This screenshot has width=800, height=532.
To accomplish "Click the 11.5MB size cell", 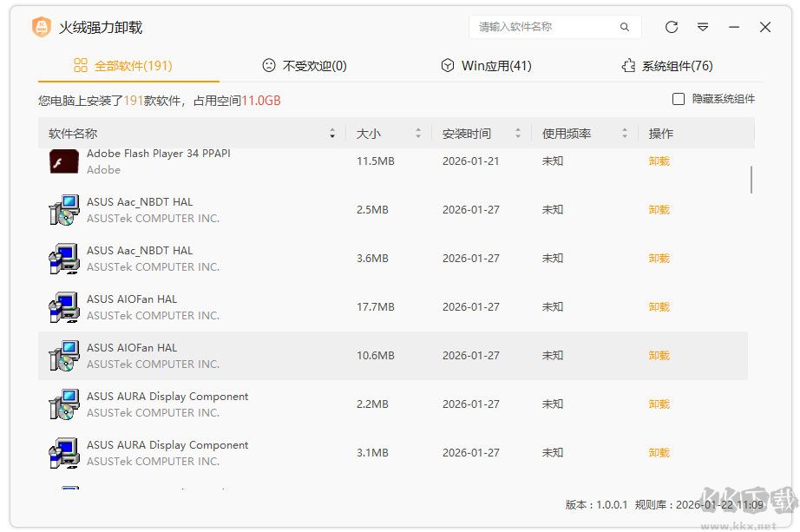I will [x=376, y=161].
